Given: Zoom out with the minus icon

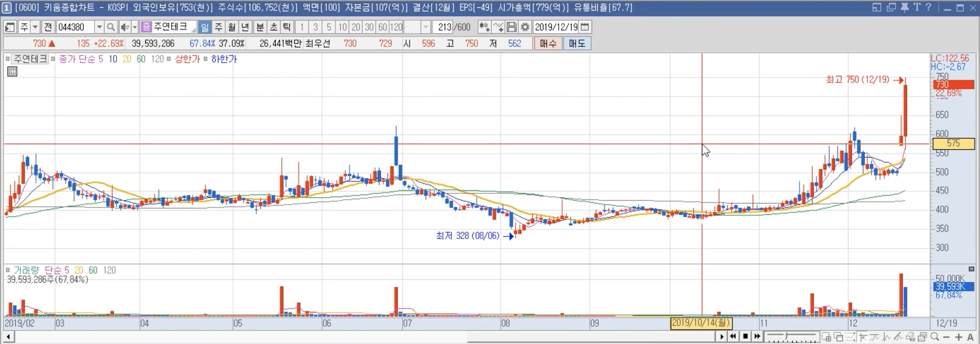Looking at the screenshot, I should click(x=946, y=336).
